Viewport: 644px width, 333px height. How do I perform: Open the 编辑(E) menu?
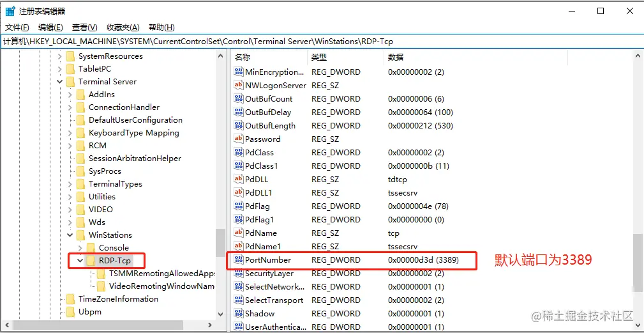(50, 27)
